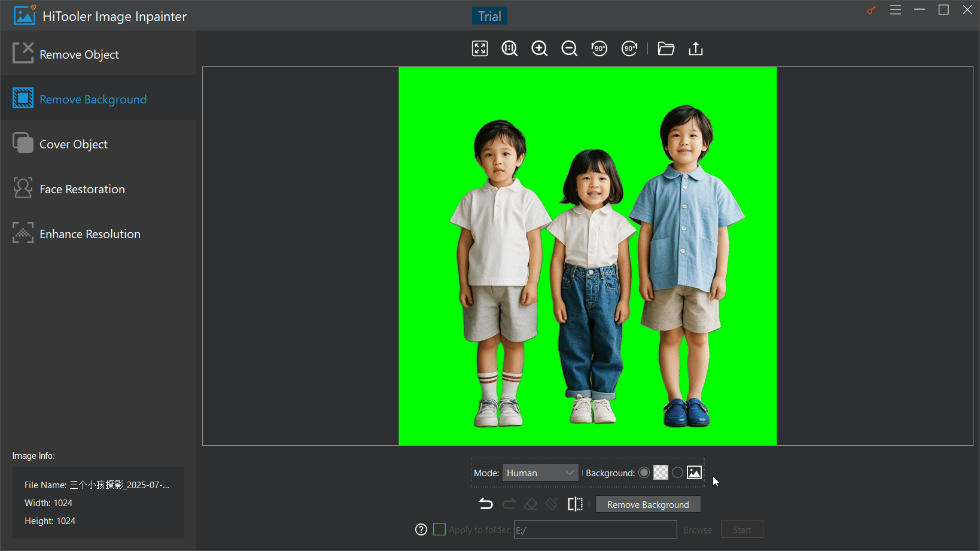The width and height of the screenshot is (980, 551).
Task: Click the HiTooler app logo
Action: click(x=25, y=16)
